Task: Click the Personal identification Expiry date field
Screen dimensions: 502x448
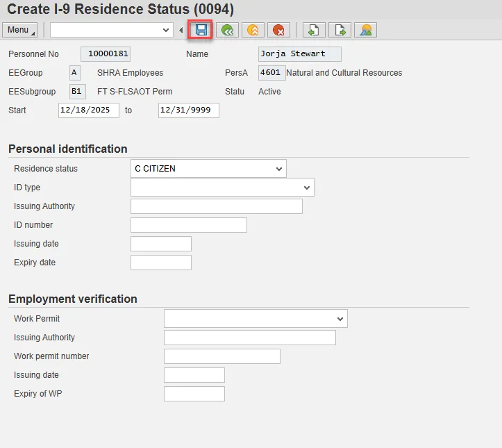Action: click(160, 263)
